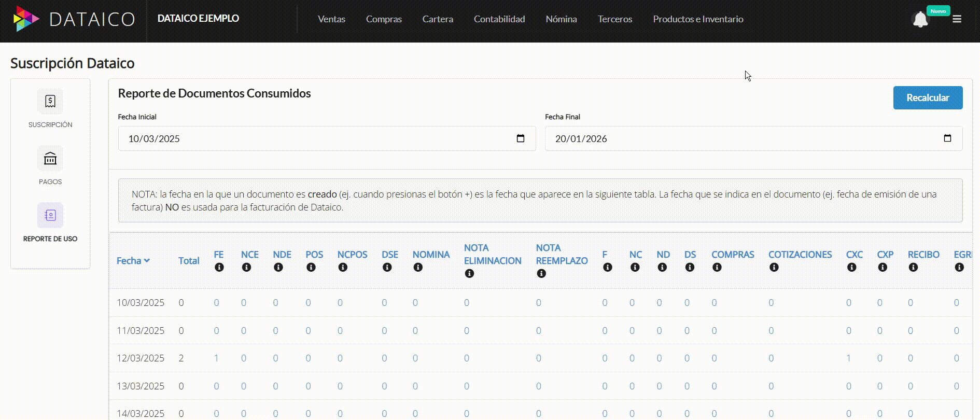Open the Contabilidad menu
This screenshot has height=420, width=980.
pyautogui.click(x=499, y=19)
